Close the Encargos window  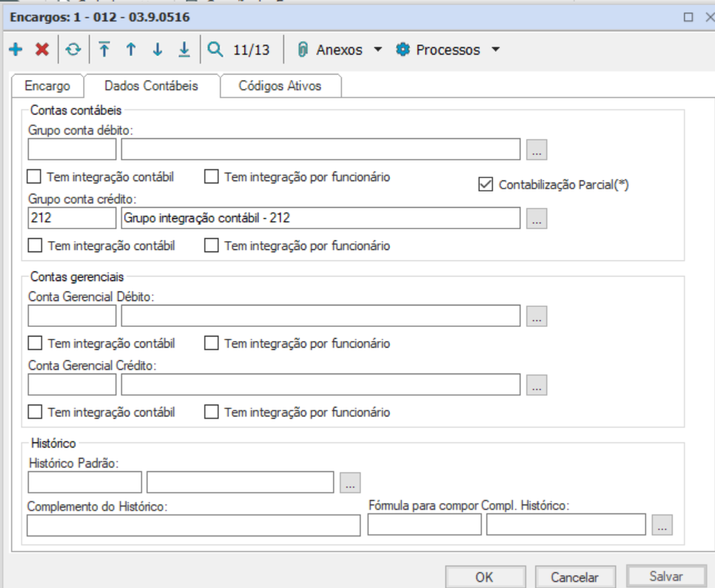(710, 17)
